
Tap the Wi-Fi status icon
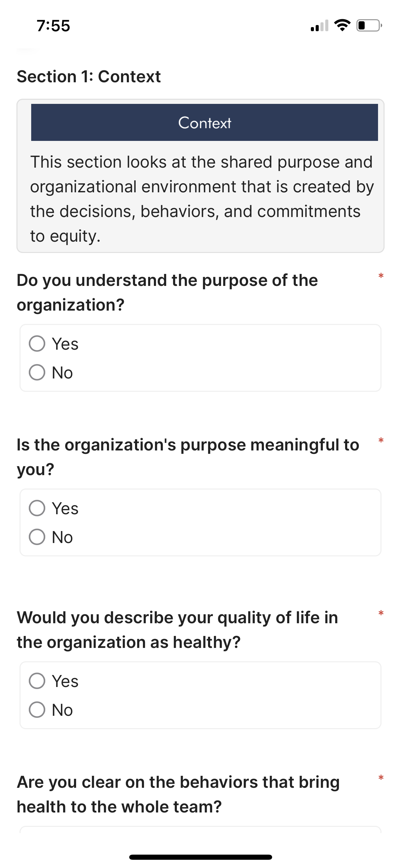coord(342,25)
